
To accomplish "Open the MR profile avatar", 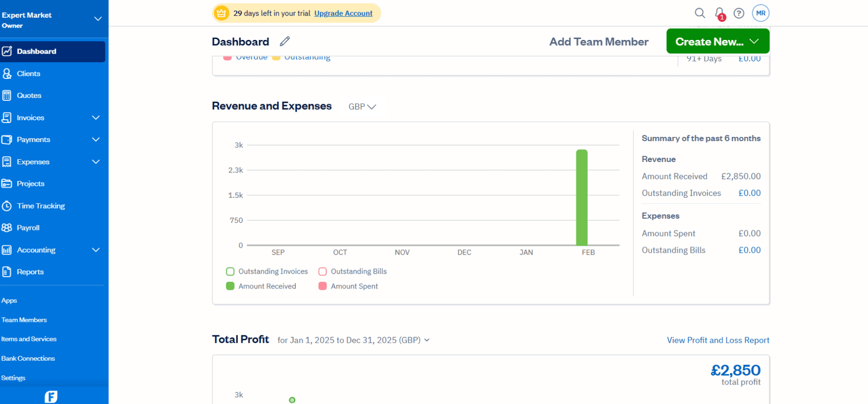I will tap(761, 13).
